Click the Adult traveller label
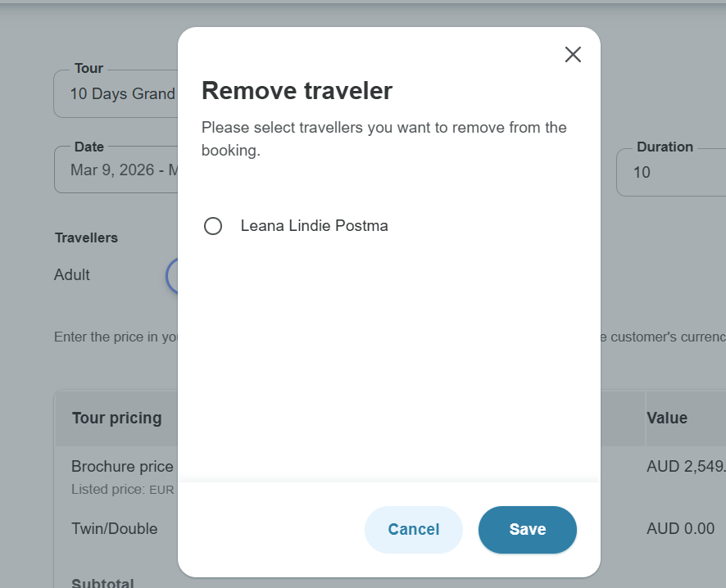Image resolution: width=726 pixels, height=588 pixels. pos(72,275)
